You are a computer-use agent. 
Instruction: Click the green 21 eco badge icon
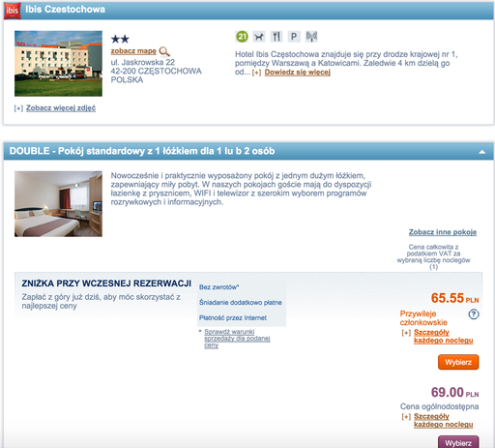click(242, 37)
